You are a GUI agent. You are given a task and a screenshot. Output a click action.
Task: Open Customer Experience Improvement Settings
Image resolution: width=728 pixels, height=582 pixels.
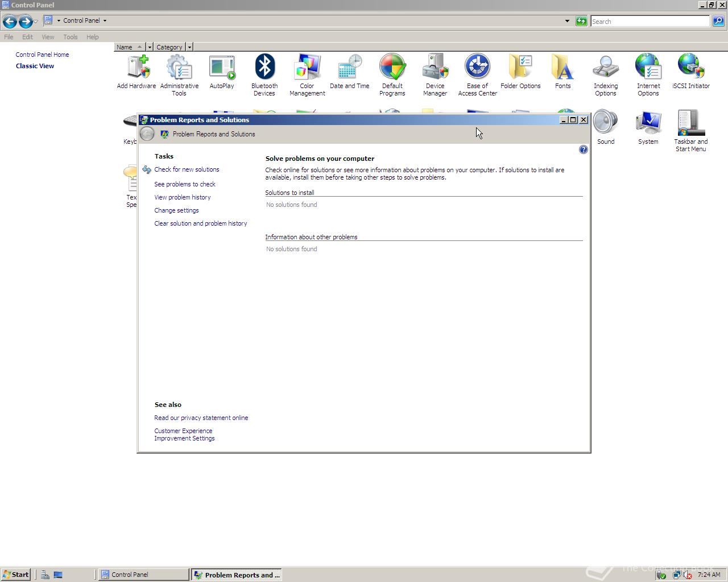point(184,434)
